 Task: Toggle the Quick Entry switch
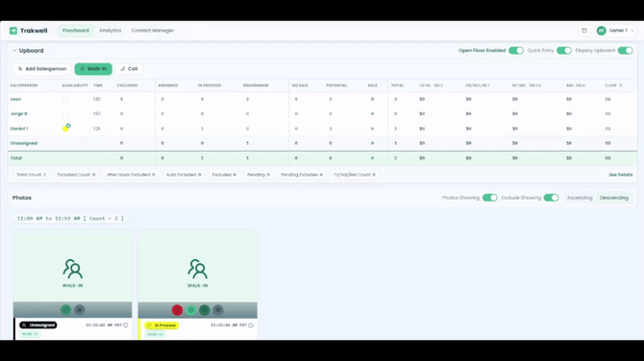coord(564,51)
